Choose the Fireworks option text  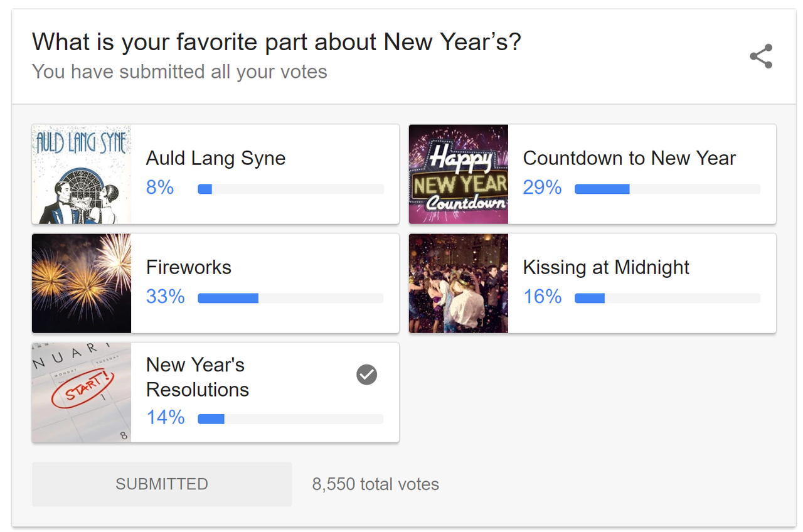pos(189,267)
